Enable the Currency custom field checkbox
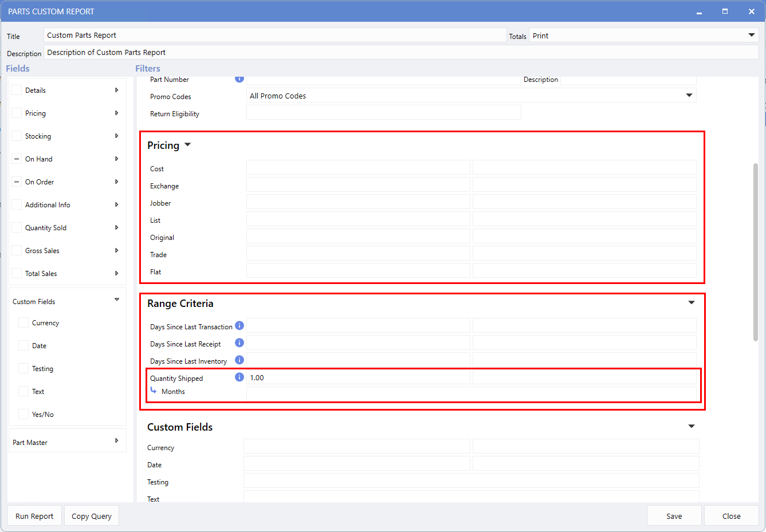This screenshot has width=766, height=532. [x=23, y=322]
